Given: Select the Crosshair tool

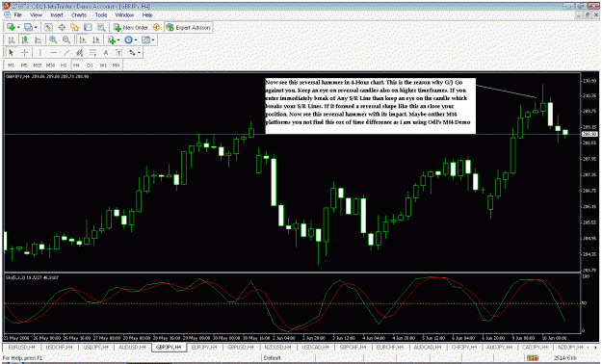Looking at the screenshot, I should [25, 52].
